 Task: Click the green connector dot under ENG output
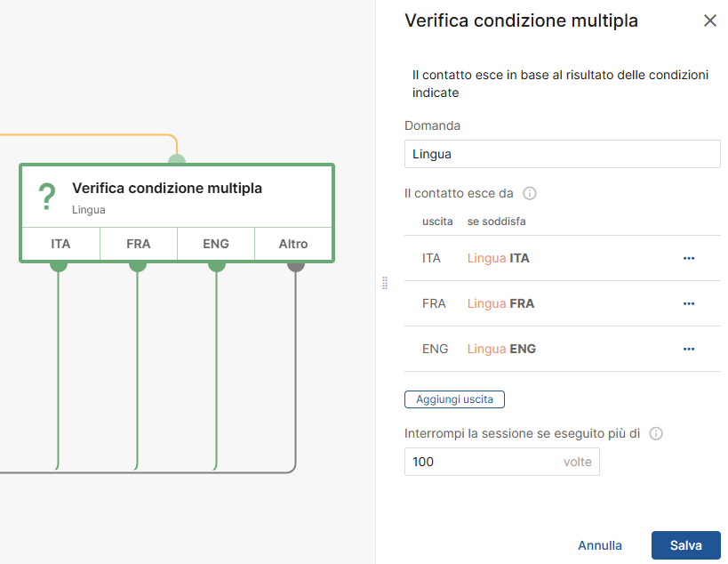[215, 264]
